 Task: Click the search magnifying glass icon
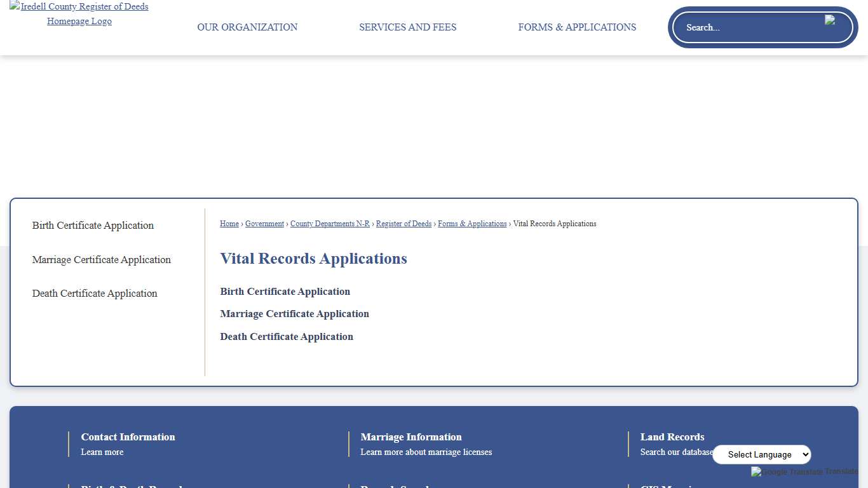click(x=829, y=20)
